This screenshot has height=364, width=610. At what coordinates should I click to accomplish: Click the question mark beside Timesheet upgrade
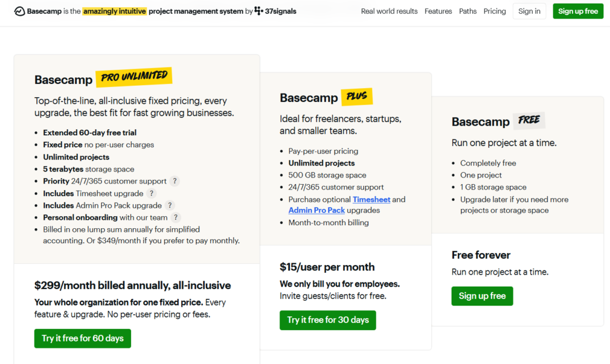pos(151,194)
